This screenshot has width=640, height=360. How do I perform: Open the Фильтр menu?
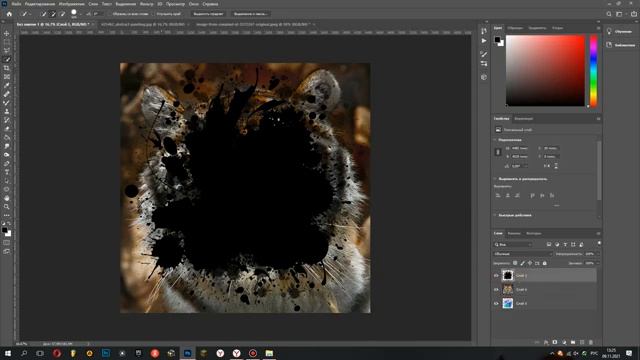click(x=147, y=4)
